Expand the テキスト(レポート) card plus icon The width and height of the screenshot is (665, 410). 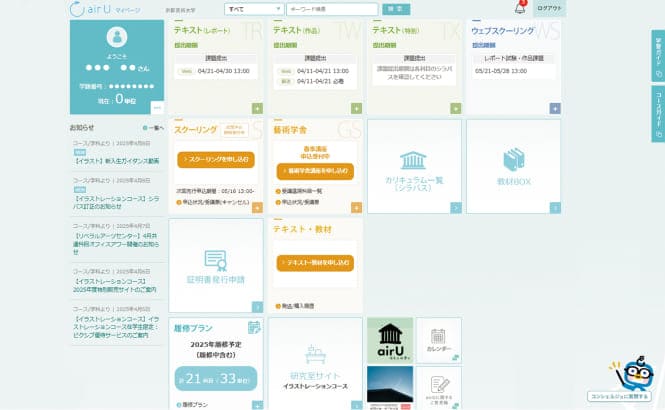(257, 109)
